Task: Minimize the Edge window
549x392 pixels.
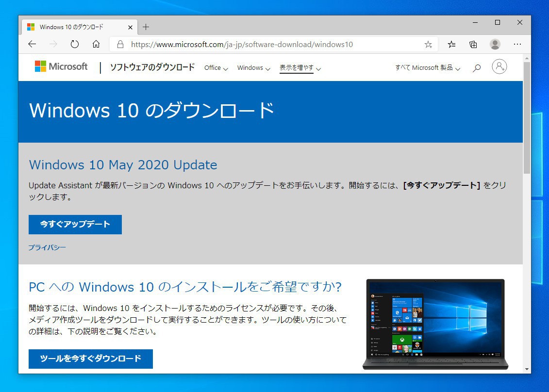Action: [x=475, y=22]
